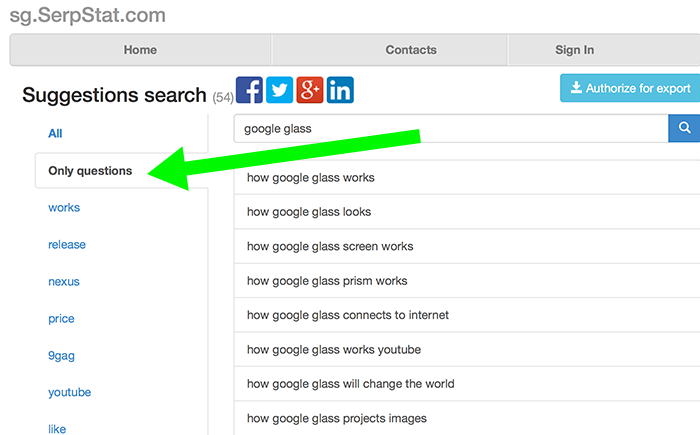Filter suggestions by 'price'

click(x=61, y=319)
